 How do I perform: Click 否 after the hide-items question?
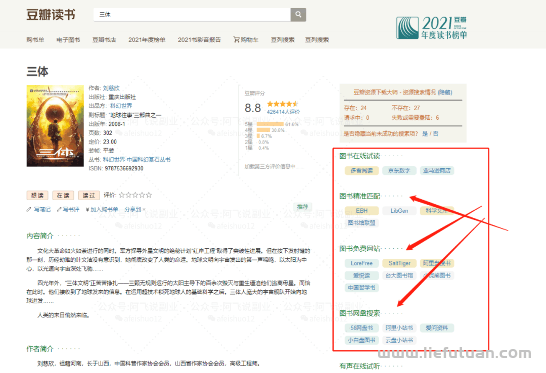pyautogui.click(x=436, y=134)
